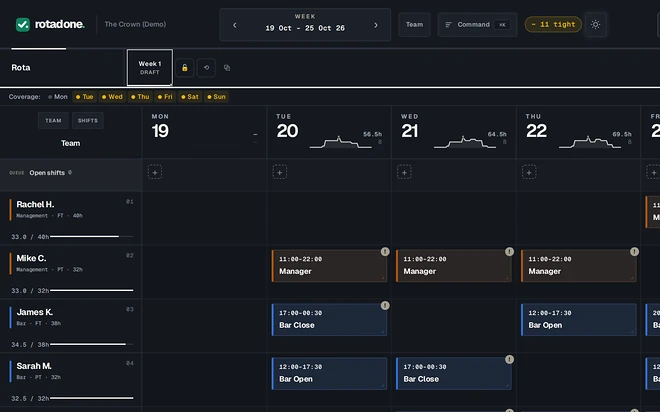This screenshot has height=412, width=660.
Task: Open Sarah M. Wednesday Bar Close shift
Action: pos(454,374)
